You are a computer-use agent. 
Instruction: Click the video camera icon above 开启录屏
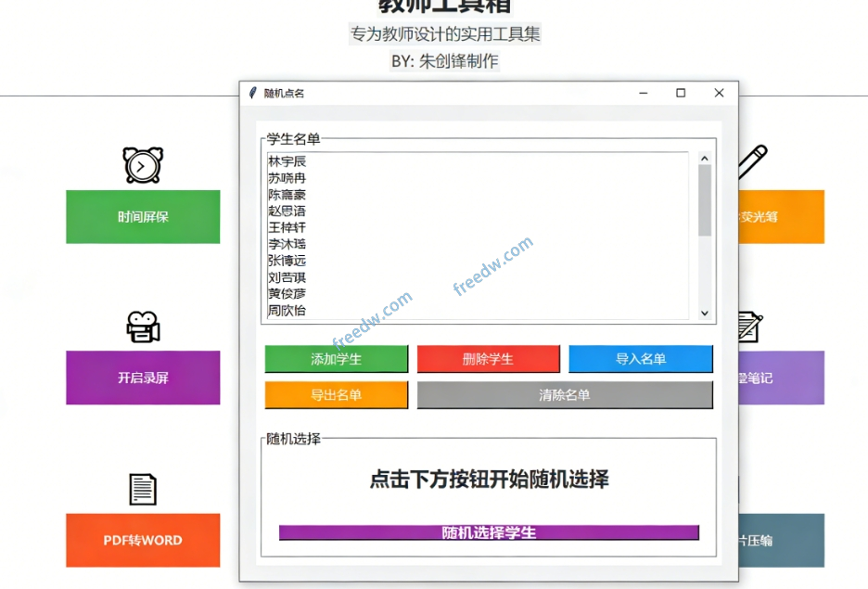(141, 327)
